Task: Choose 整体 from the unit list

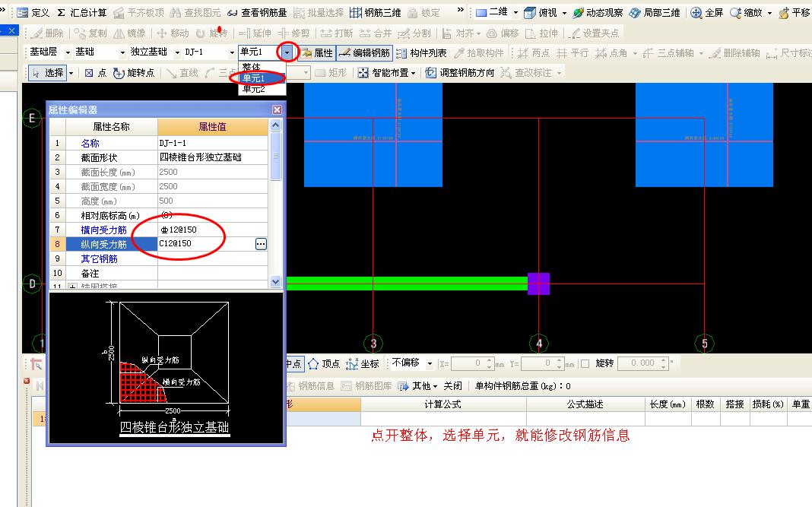Action: coord(262,67)
